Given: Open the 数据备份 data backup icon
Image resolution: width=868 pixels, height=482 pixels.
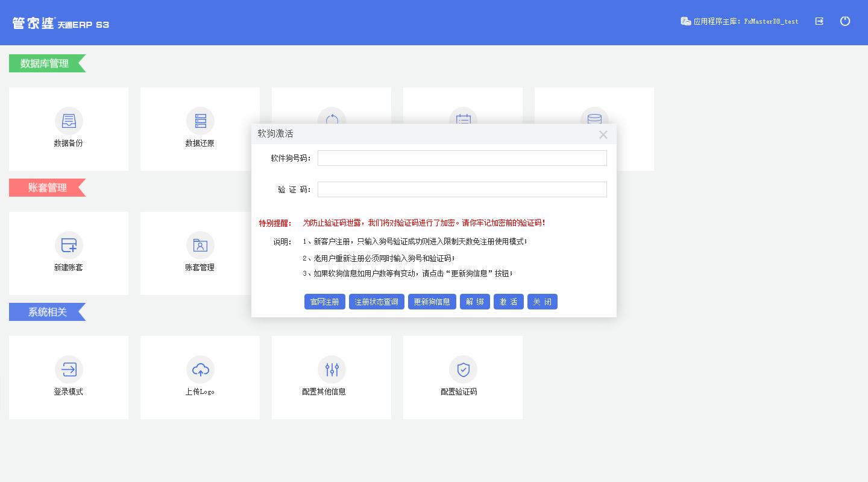Looking at the screenshot, I should pos(69,121).
